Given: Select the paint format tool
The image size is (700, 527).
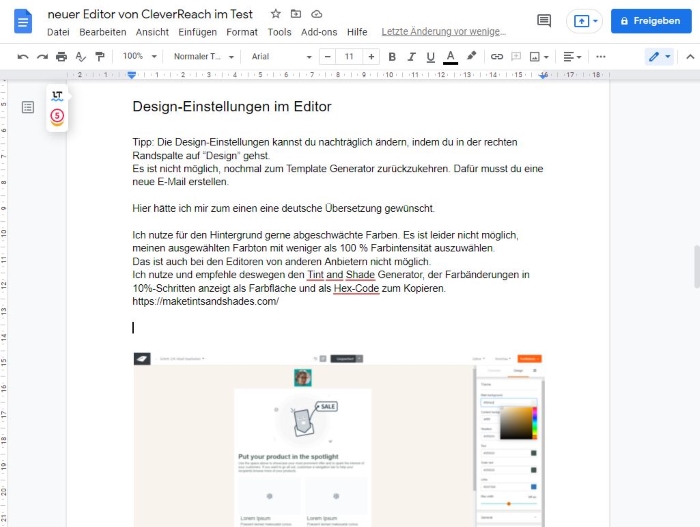Looking at the screenshot, I should click(x=100, y=57).
